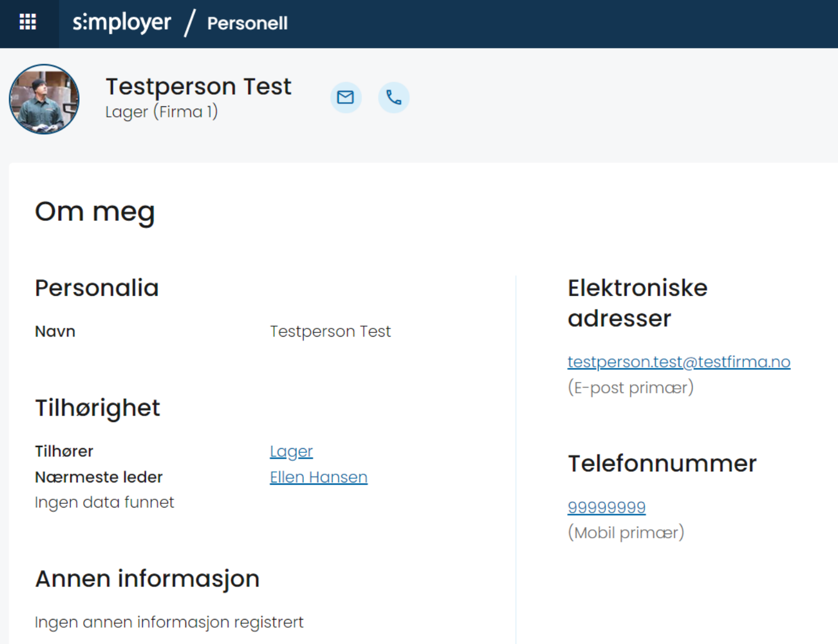Open the app launcher grid icon
838x644 pixels.
pyautogui.click(x=28, y=22)
